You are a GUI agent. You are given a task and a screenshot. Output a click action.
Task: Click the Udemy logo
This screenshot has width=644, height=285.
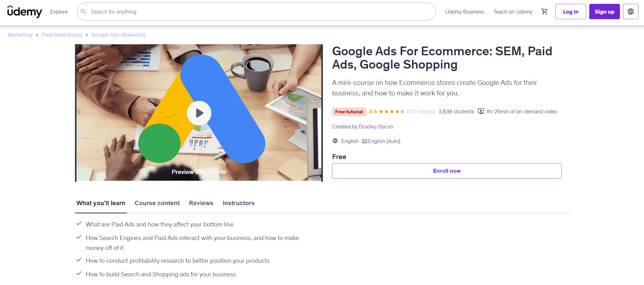point(25,12)
